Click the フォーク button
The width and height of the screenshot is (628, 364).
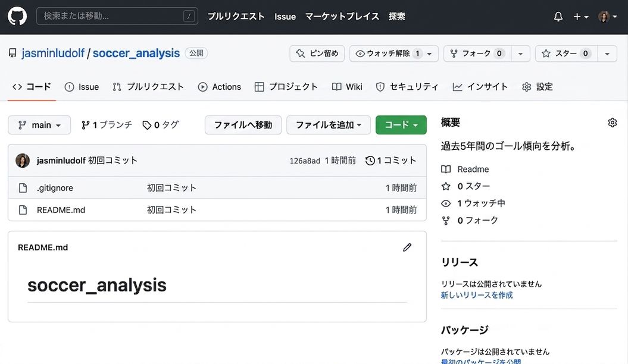pyautogui.click(x=477, y=53)
